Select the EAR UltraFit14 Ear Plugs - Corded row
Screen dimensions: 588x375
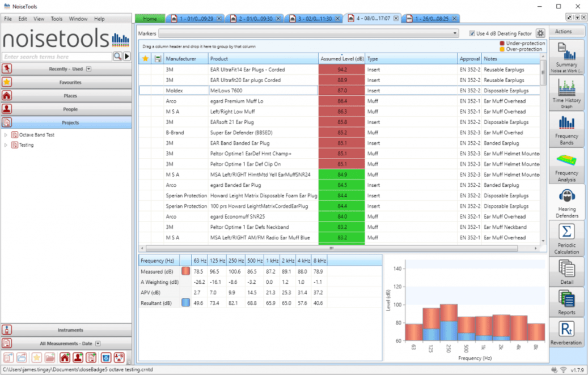(x=340, y=69)
